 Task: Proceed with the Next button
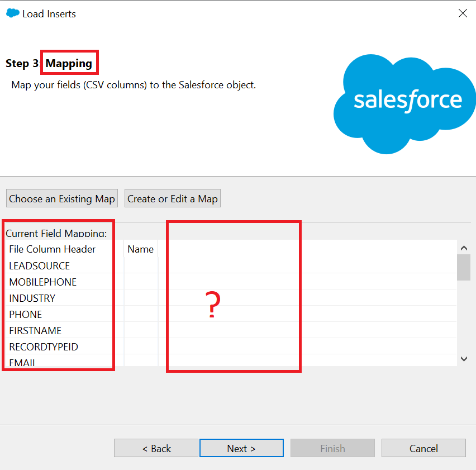(241, 448)
